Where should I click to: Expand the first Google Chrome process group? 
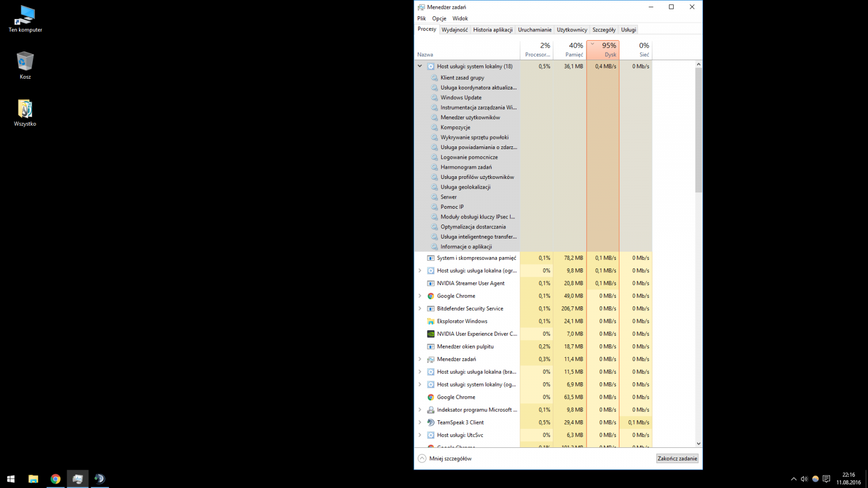click(419, 296)
